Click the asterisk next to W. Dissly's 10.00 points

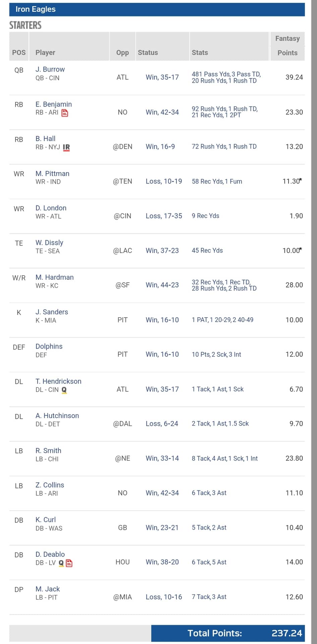tap(301, 249)
